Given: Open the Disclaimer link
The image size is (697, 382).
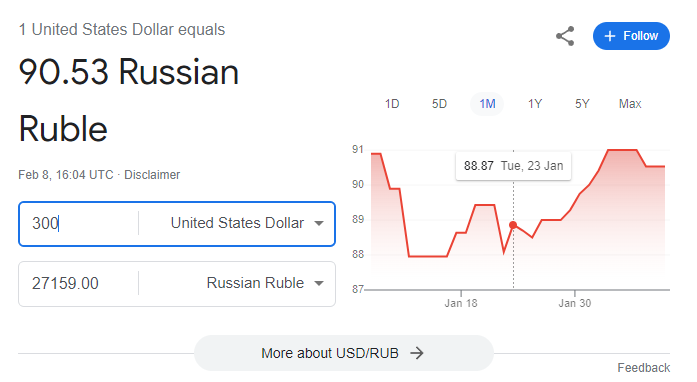Looking at the screenshot, I should point(152,175).
